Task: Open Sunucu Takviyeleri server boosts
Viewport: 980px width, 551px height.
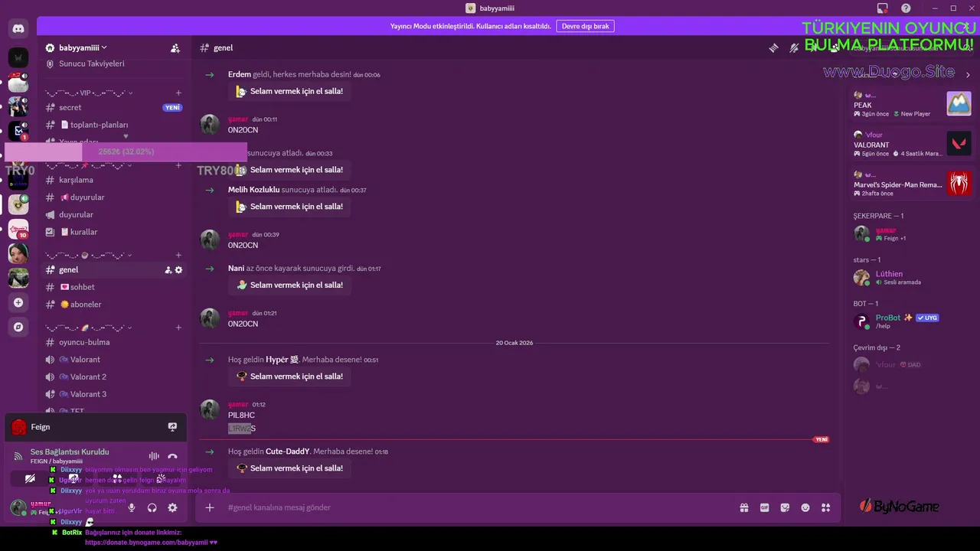Action: (x=113, y=64)
